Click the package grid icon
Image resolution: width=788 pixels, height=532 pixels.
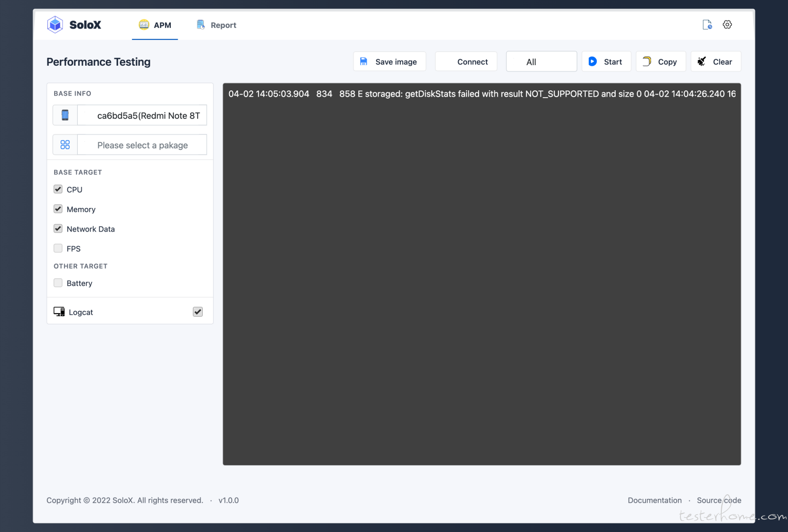click(65, 144)
